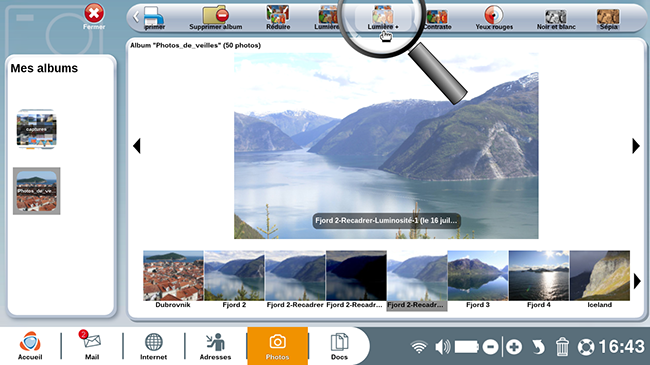This screenshot has width=650, height=365.
Task: Click the Fjord 2-Recadrer-Luminosité-1 caption
Action: [386, 221]
